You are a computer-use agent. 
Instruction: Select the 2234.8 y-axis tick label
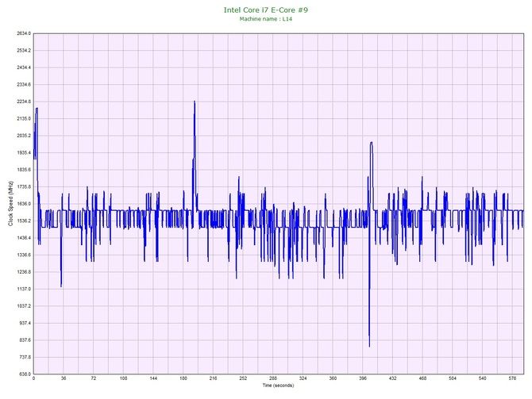point(24,102)
